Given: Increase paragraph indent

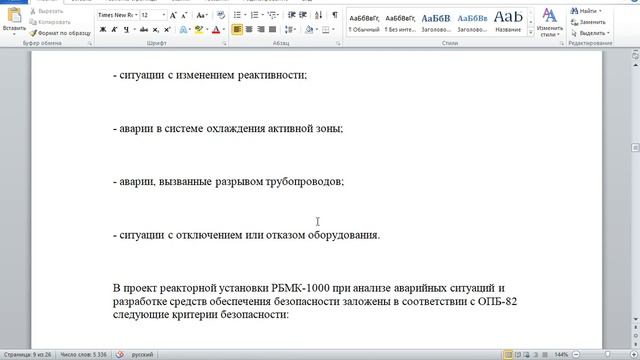Looking at the screenshot, I should click(x=303, y=16).
